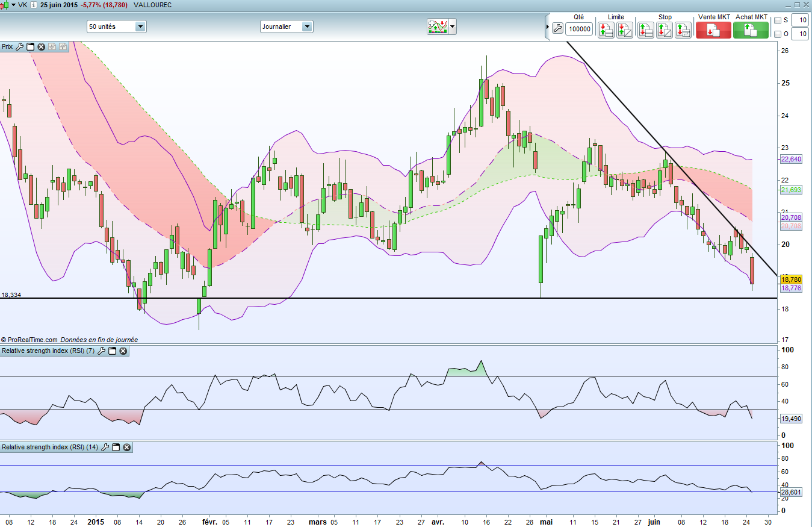Maximize the Prix panel window icon

click(x=30, y=46)
